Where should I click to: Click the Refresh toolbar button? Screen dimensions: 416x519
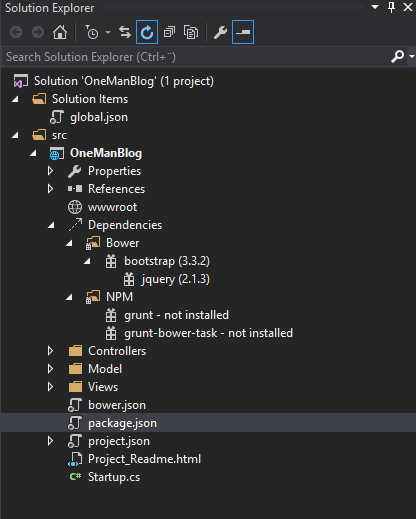coord(147,32)
